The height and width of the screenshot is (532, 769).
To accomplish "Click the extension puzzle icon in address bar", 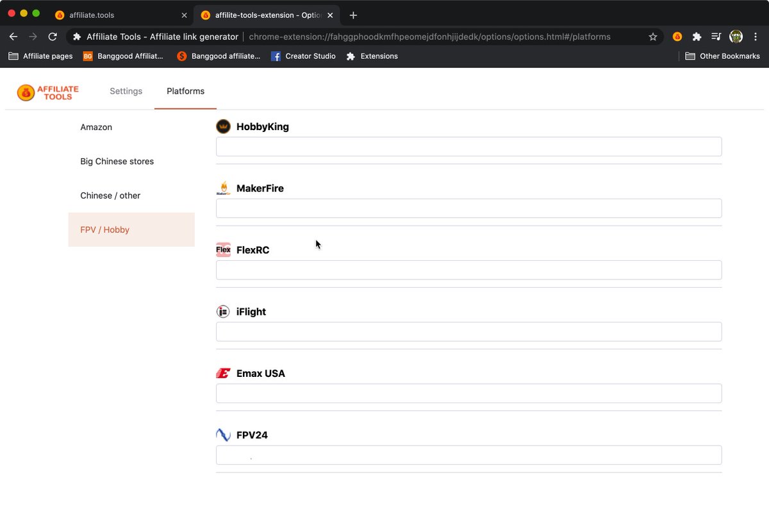I will (77, 37).
